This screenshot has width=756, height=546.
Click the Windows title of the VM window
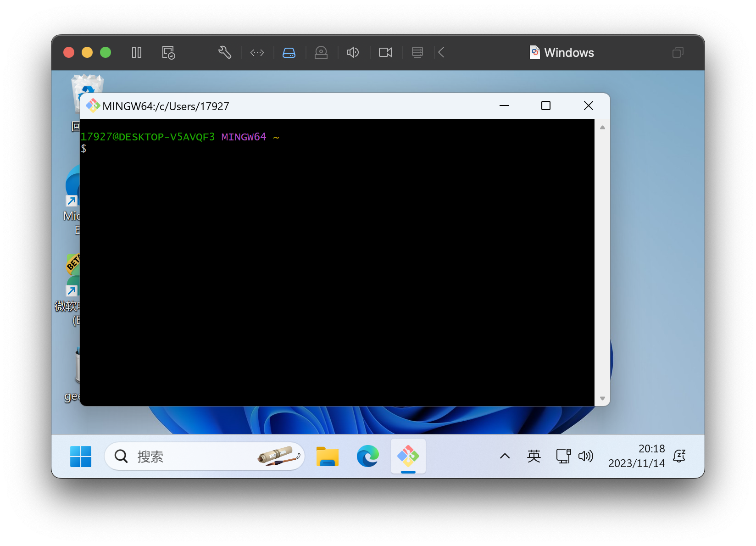point(569,53)
